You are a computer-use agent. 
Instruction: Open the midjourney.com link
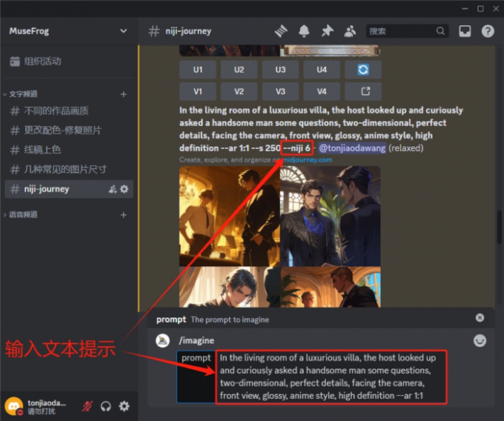(x=308, y=159)
